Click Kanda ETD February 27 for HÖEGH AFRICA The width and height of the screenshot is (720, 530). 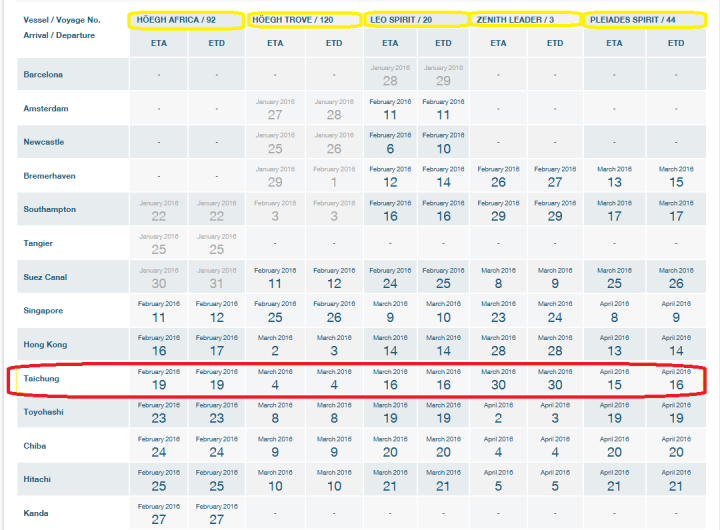coord(217,514)
